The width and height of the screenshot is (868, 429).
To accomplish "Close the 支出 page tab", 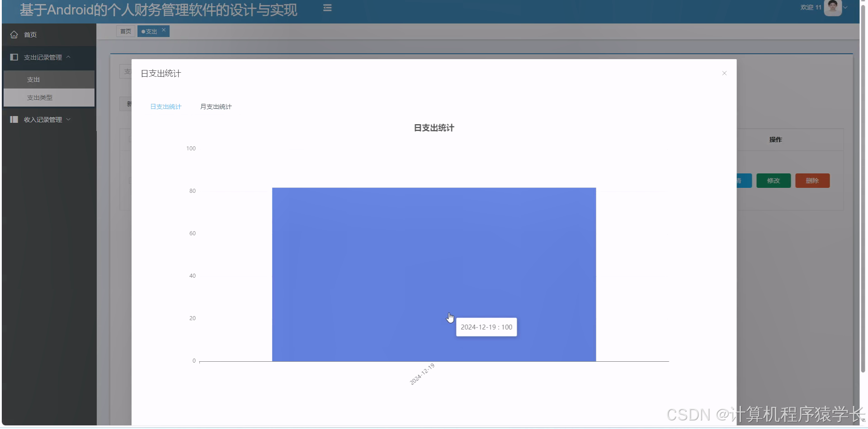I will click(x=164, y=30).
